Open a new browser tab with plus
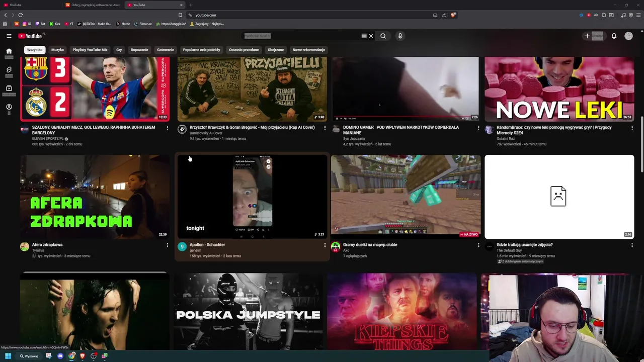This screenshot has height=362, width=644. click(x=190, y=5)
